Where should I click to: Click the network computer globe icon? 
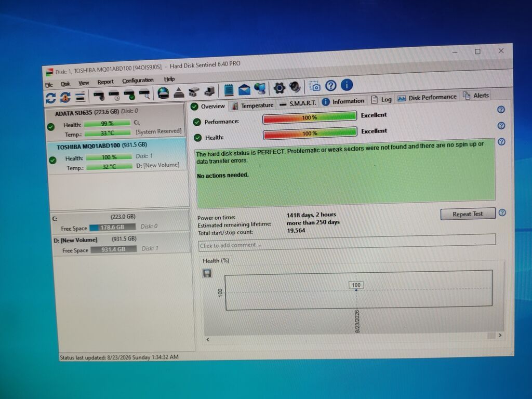(x=260, y=89)
